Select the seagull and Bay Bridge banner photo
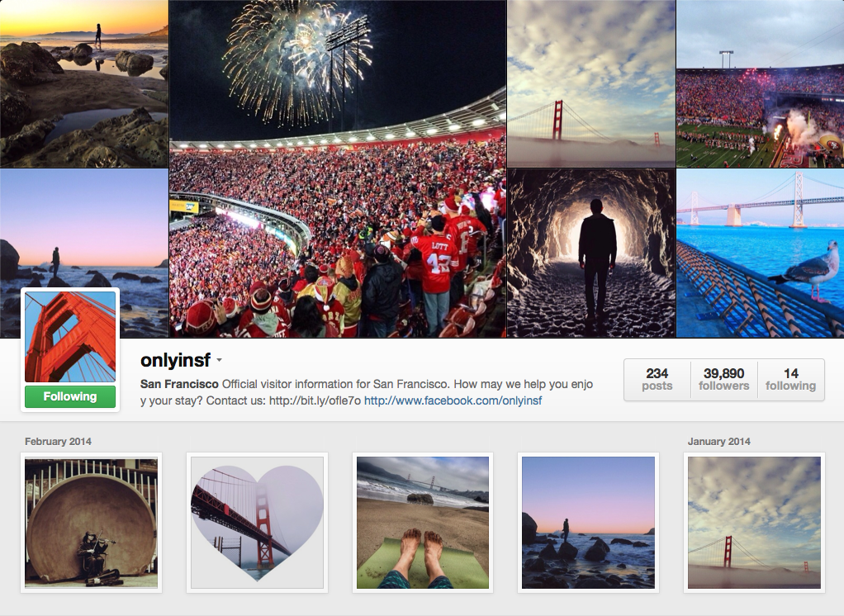Image resolution: width=844 pixels, height=616 pixels. pyautogui.click(x=760, y=253)
